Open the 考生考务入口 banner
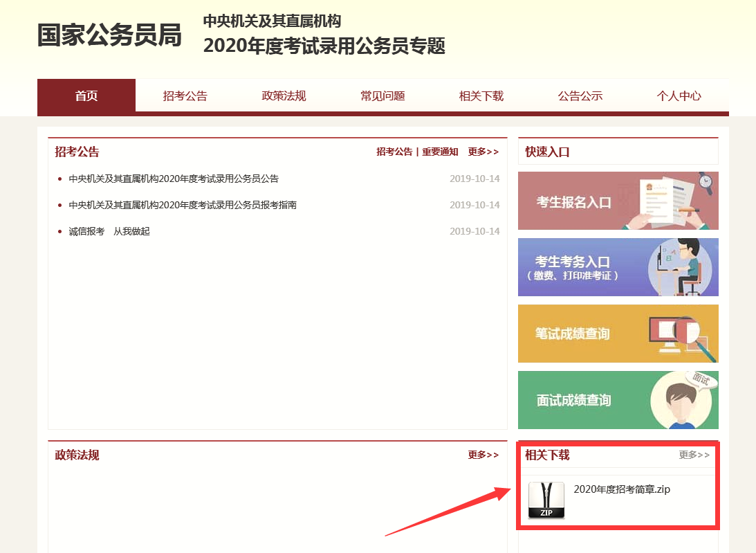Image resolution: width=756 pixels, height=553 pixels. point(618,267)
